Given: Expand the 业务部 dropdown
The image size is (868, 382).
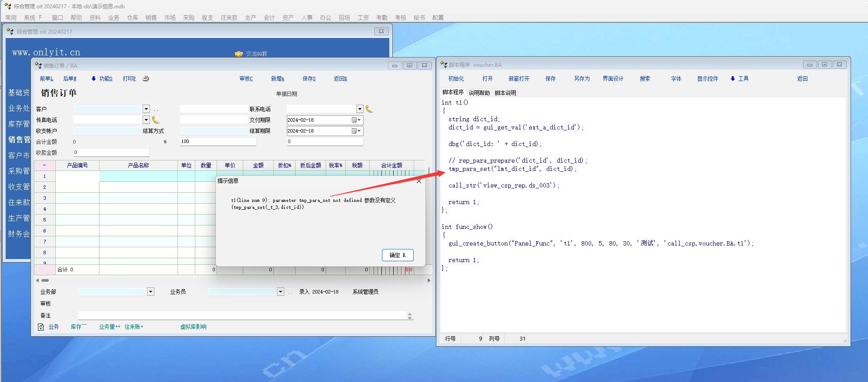Looking at the screenshot, I should tap(151, 292).
